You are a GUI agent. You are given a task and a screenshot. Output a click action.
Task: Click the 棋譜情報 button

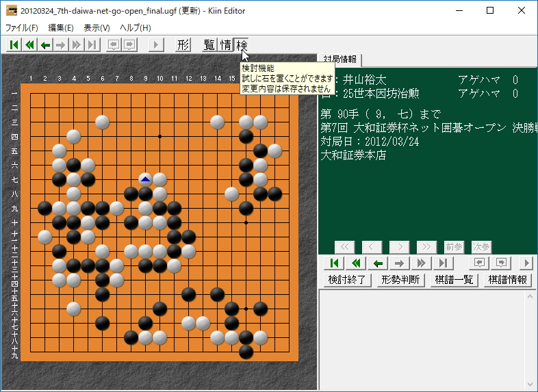click(x=507, y=280)
